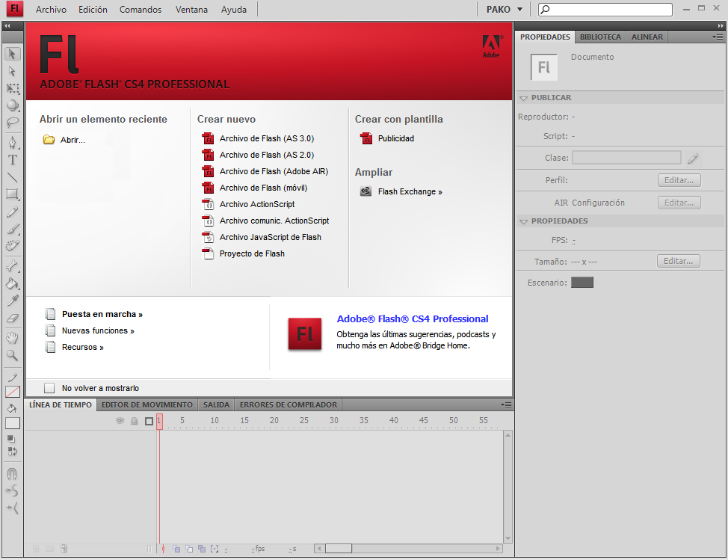
Task: Open the Archivo menu
Action: tap(51, 9)
